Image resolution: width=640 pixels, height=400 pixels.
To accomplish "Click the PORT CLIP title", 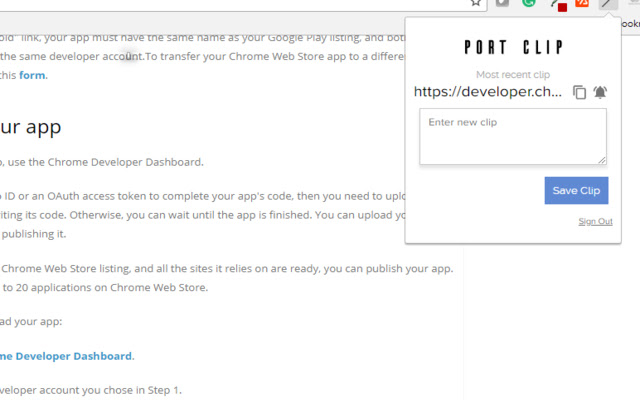I will pyautogui.click(x=513, y=47).
